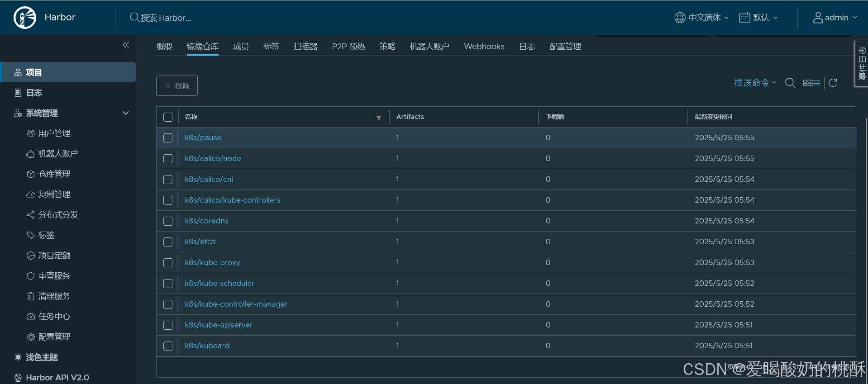This screenshot has height=384, width=868.
Task: Check the k8s/calico/cni row checkbox
Action: [x=168, y=180]
